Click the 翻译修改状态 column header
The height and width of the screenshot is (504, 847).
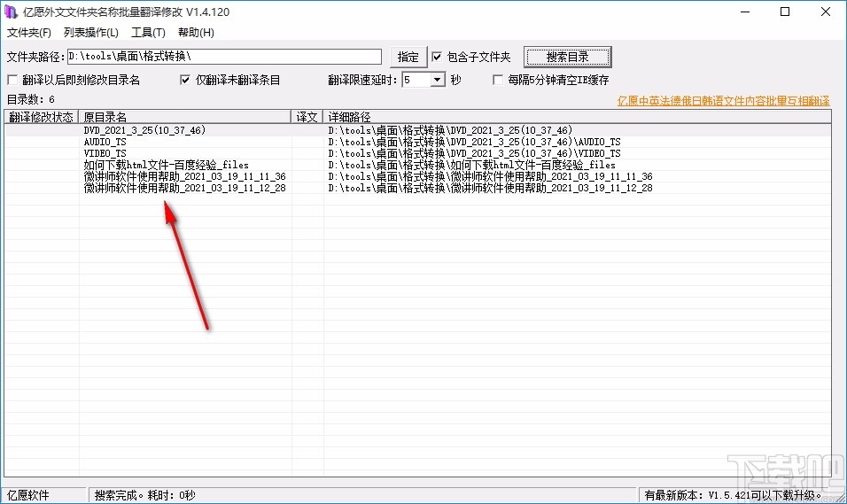point(41,117)
